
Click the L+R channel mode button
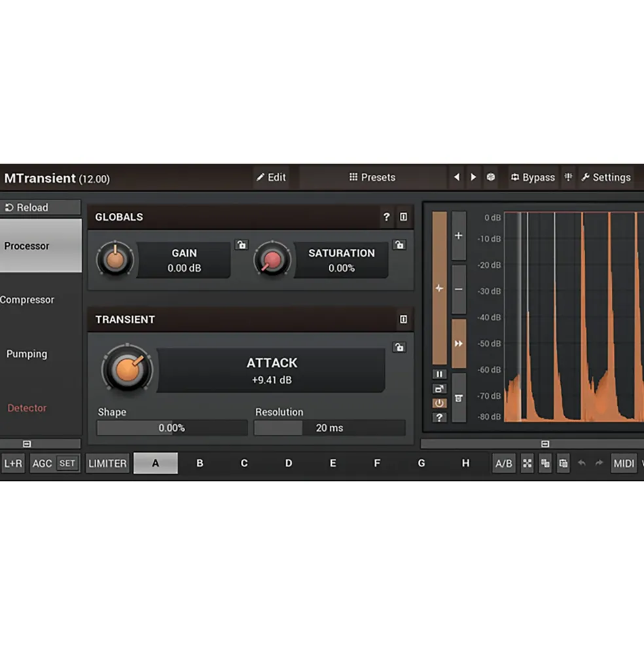coord(13,464)
